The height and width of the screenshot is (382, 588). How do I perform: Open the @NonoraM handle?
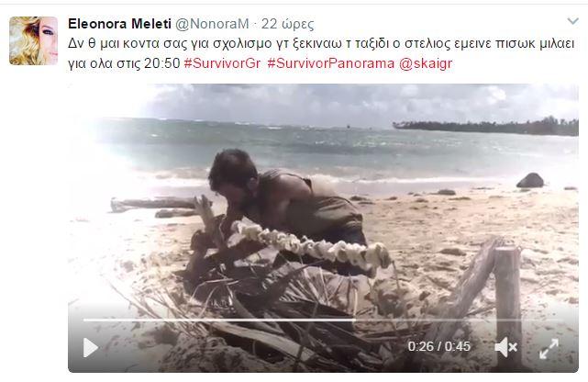point(212,24)
